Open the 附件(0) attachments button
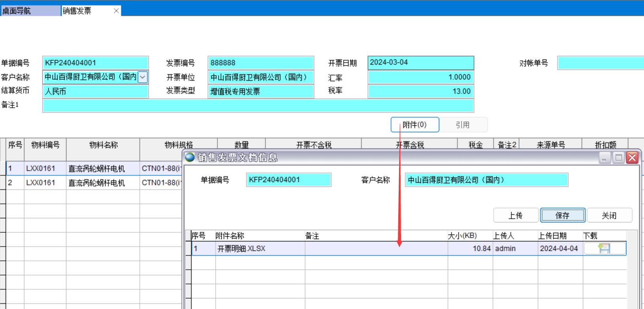Viewport: 644px width, 309px height. (414, 125)
